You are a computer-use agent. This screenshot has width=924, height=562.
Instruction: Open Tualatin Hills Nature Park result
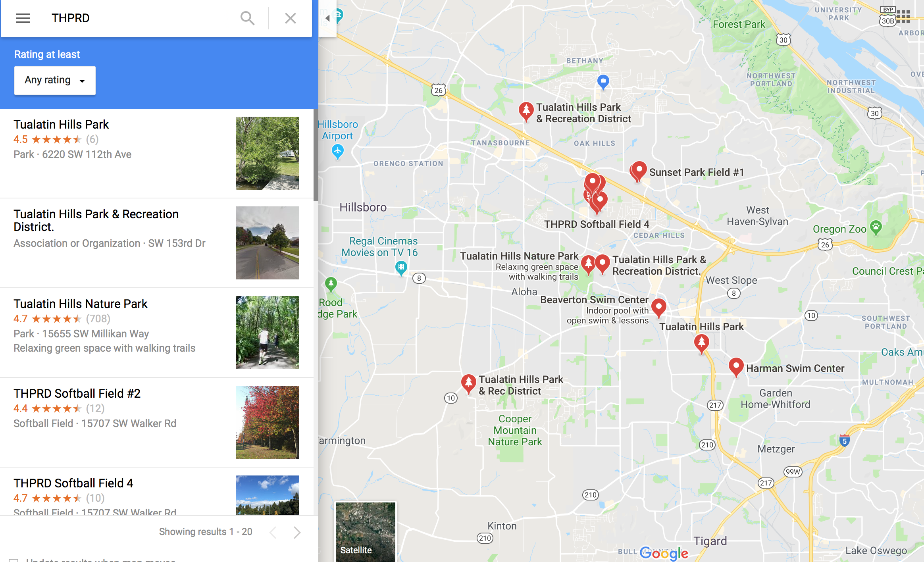[x=157, y=333]
